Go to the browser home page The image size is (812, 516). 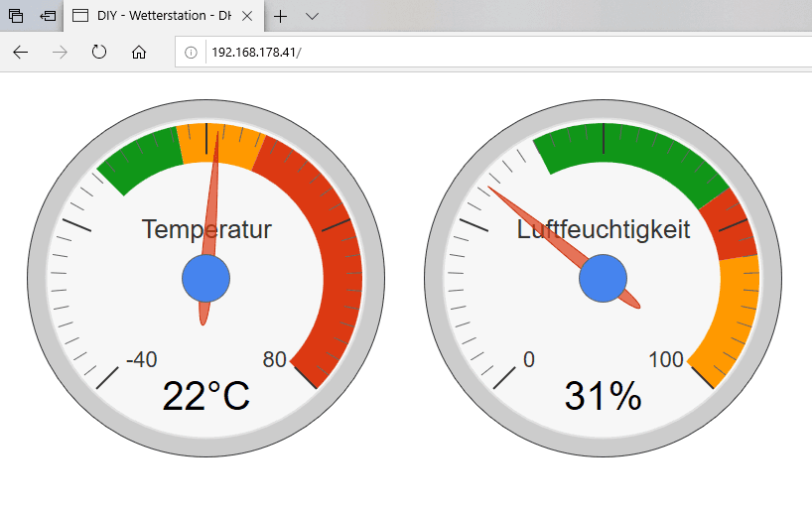[139, 53]
